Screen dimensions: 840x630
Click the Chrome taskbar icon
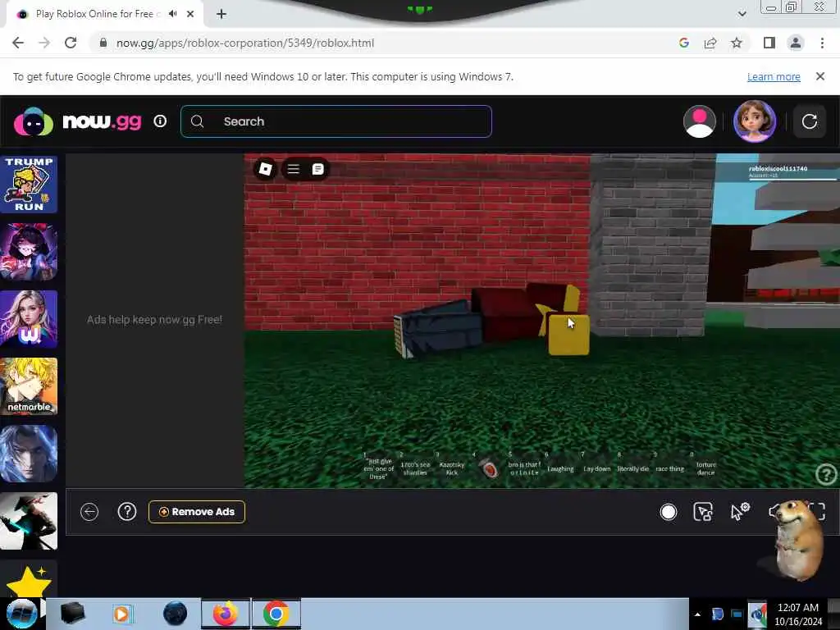(276, 614)
